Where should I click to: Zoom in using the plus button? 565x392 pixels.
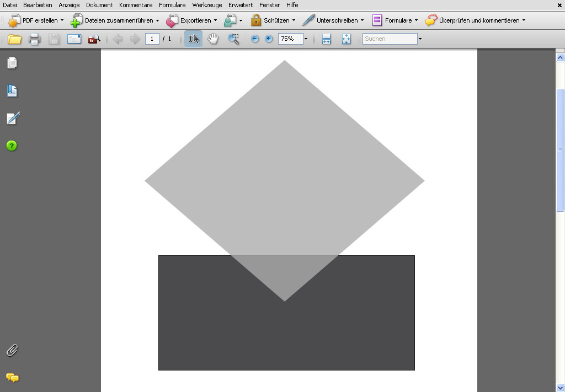pos(269,39)
